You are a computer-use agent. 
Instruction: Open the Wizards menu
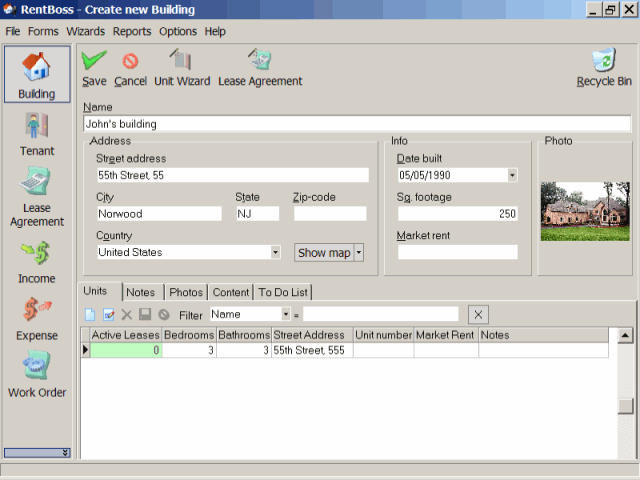click(86, 31)
